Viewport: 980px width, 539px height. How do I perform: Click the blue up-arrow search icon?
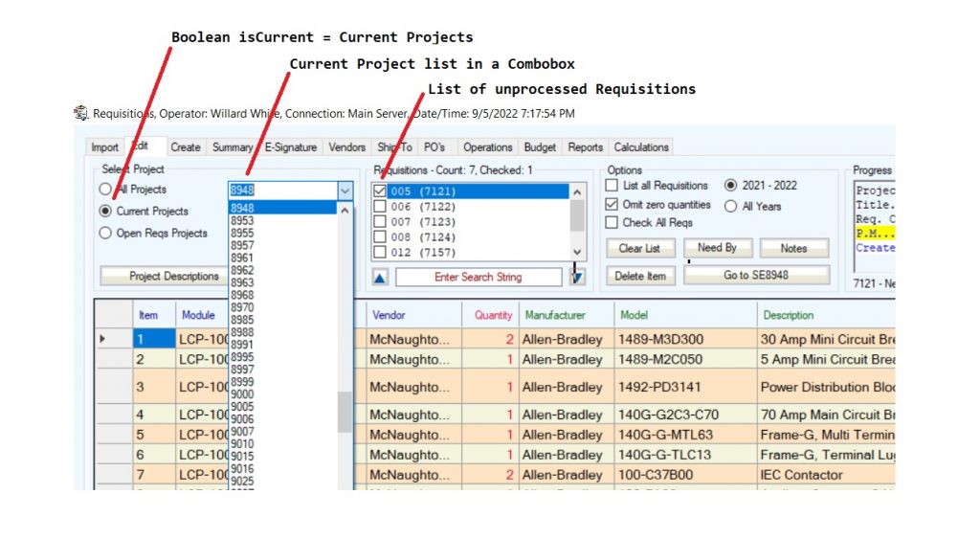[381, 277]
